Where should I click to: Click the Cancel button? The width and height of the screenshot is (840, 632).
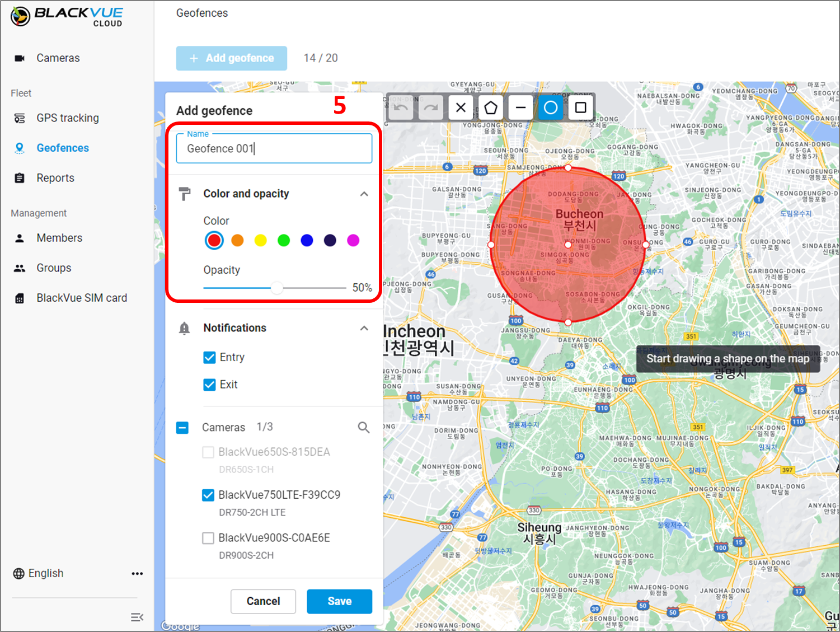(x=263, y=601)
